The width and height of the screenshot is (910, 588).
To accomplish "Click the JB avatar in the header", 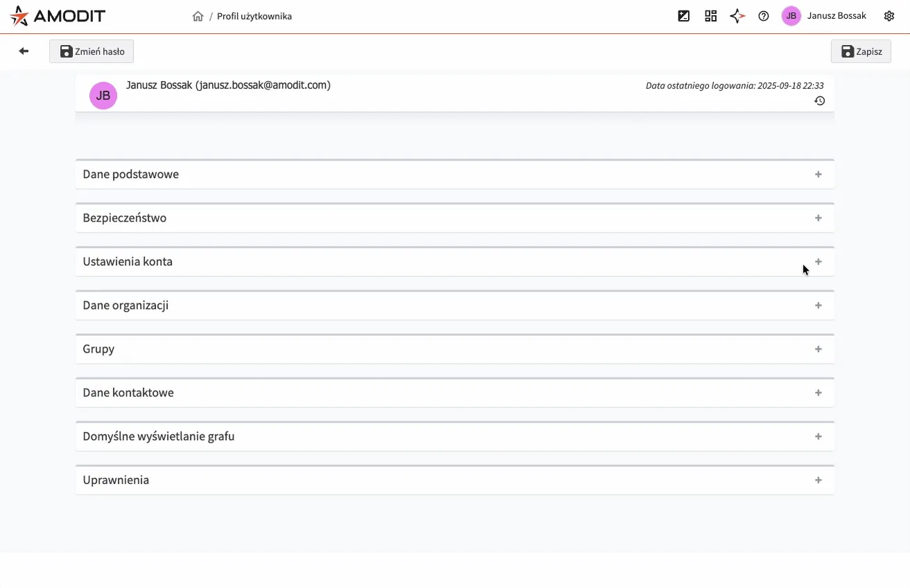I will pos(791,16).
